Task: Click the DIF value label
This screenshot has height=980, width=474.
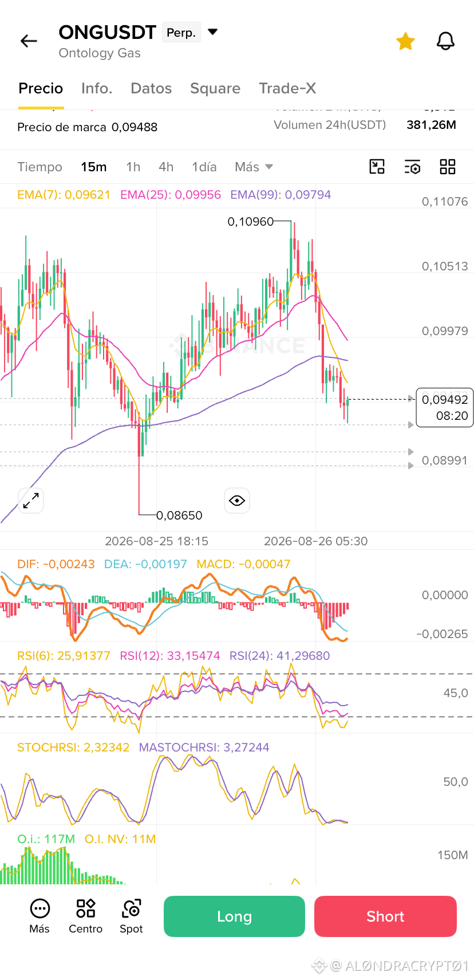Action: 56,564
